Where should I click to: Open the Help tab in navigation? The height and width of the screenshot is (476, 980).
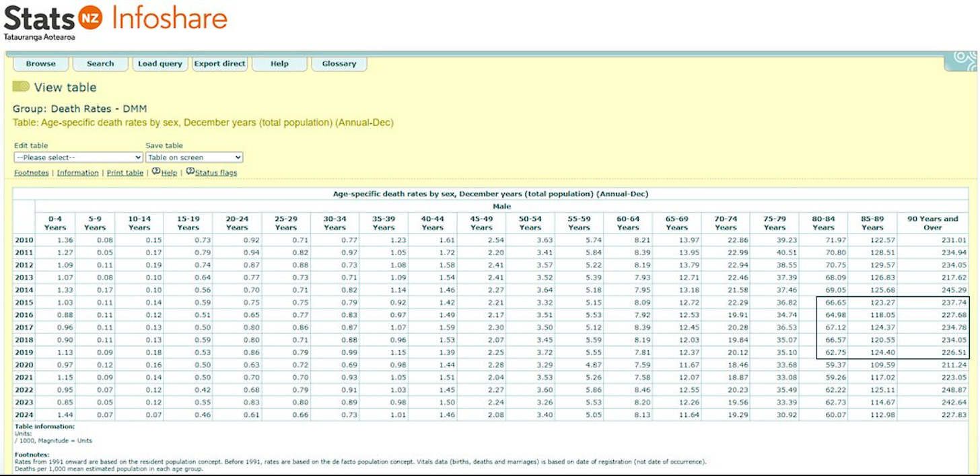[x=279, y=64]
